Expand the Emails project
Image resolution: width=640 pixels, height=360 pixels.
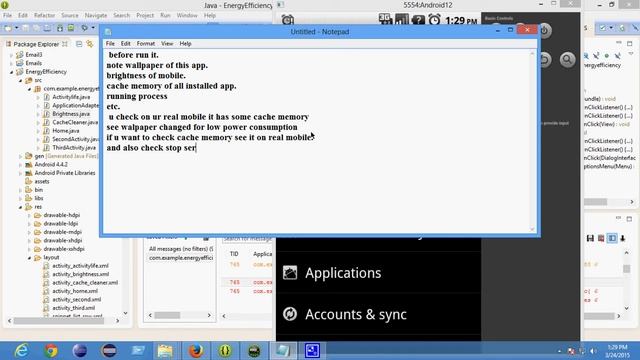pyautogui.click(x=12, y=63)
